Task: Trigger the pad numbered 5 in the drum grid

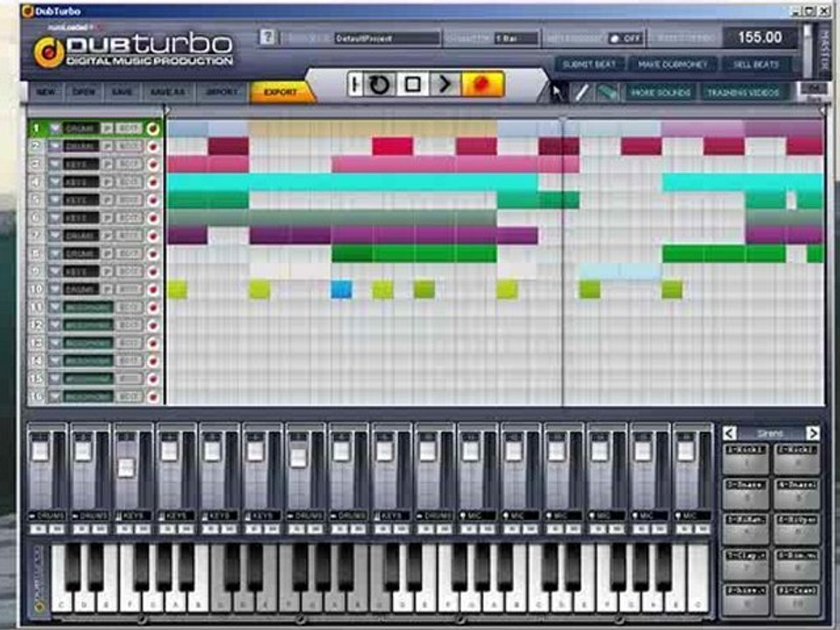Action: click(745, 528)
